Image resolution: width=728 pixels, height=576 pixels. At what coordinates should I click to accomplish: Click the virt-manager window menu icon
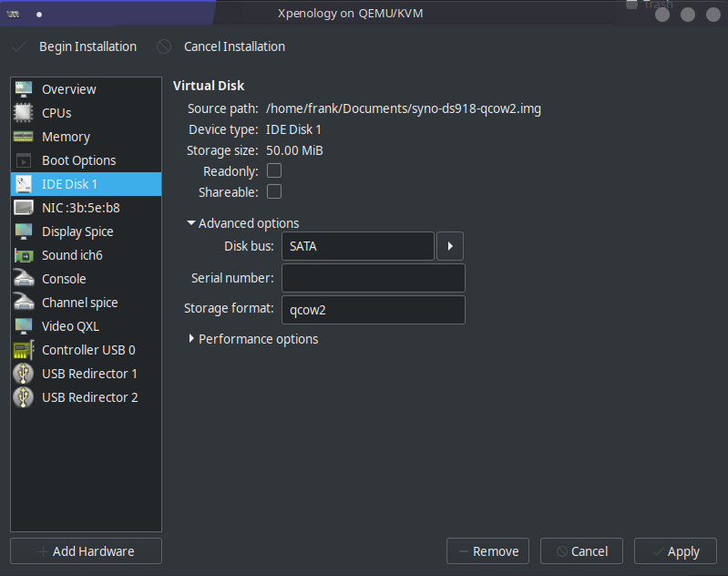[x=13, y=15]
